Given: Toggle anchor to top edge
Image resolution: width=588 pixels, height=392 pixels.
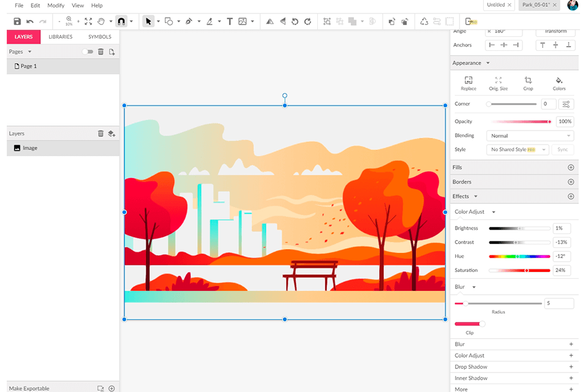Looking at the screenshot, I should tap(543, 45).
